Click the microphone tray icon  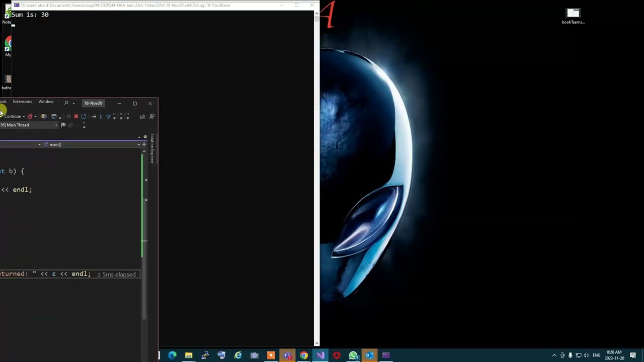click(x=571, y=355)
